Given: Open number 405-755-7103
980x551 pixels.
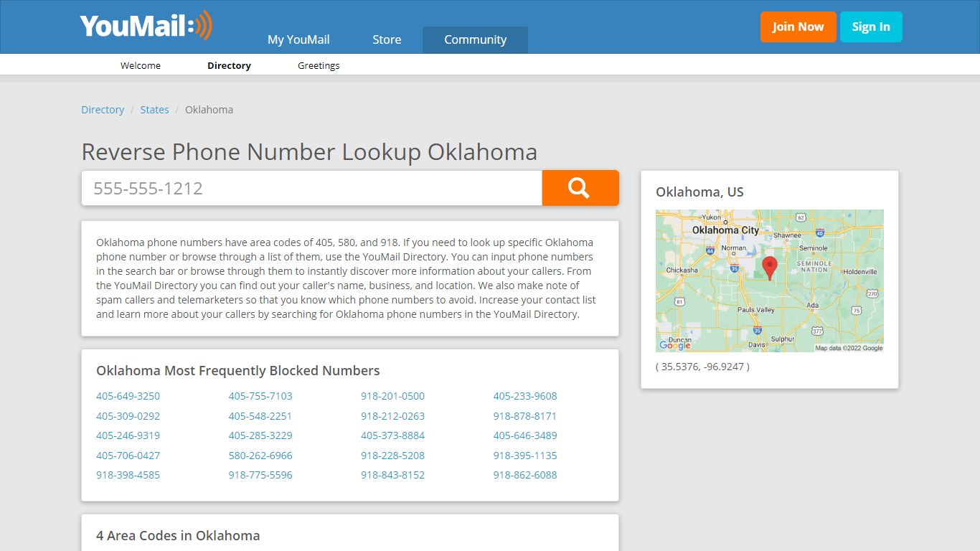Looking at the screenshot, I should [x=260, y=396].
